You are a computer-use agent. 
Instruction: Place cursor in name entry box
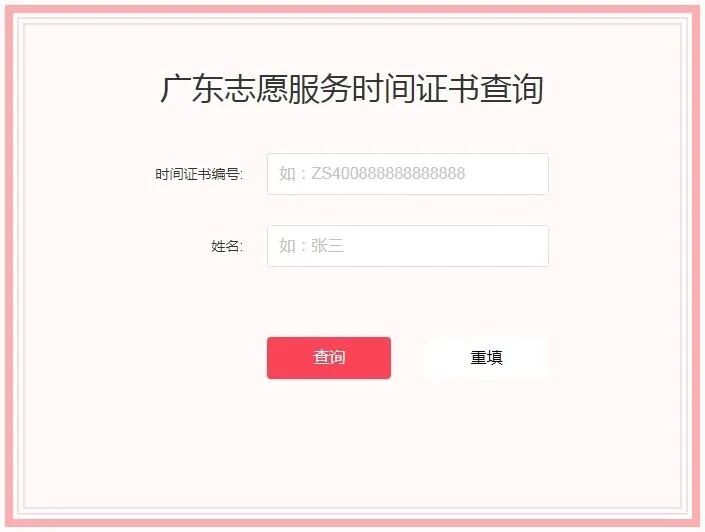click(408, 246)
